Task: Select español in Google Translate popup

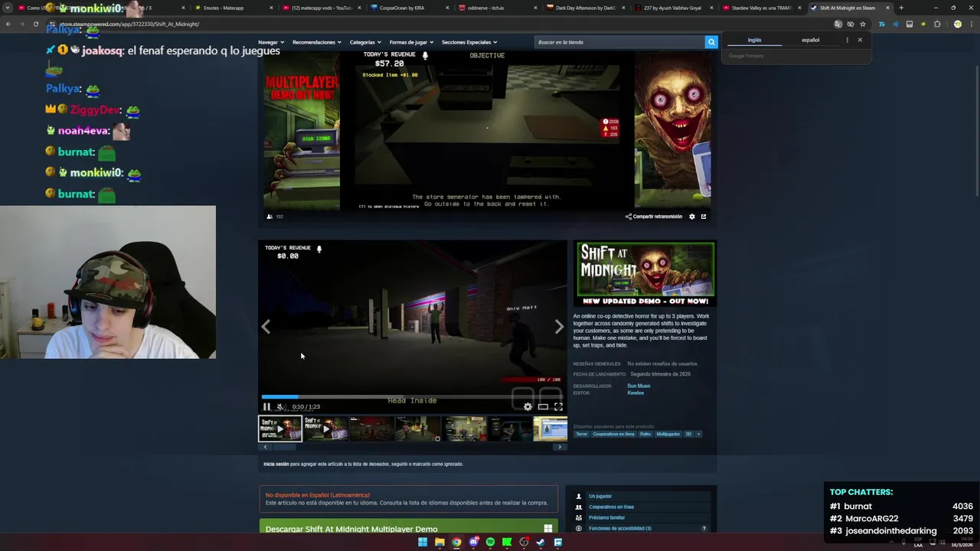Action: 810,40
